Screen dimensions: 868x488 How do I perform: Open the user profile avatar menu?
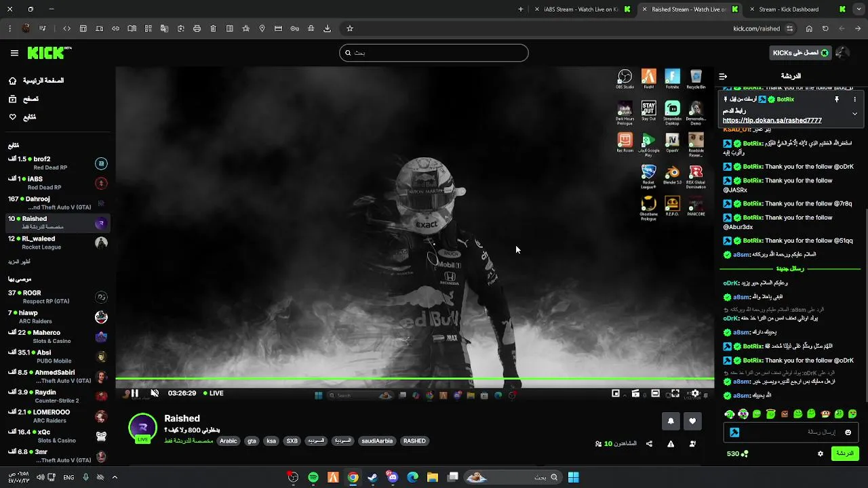tap(843, 53)
